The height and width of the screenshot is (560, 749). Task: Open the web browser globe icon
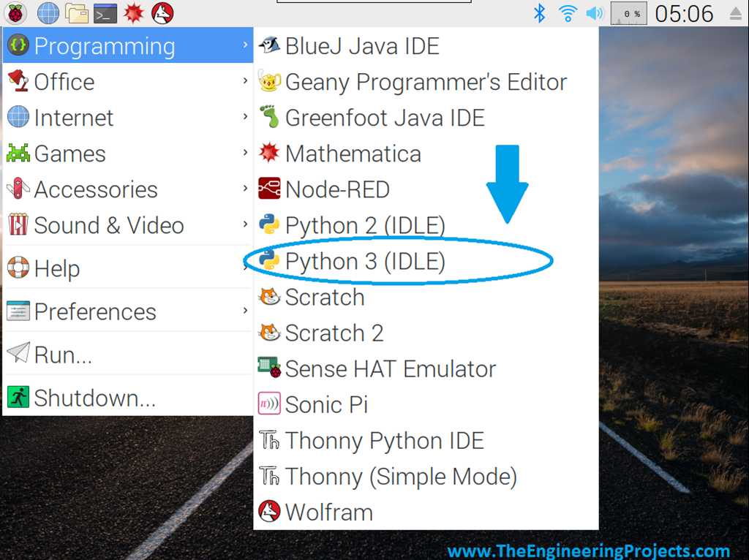tap(48, 12)
